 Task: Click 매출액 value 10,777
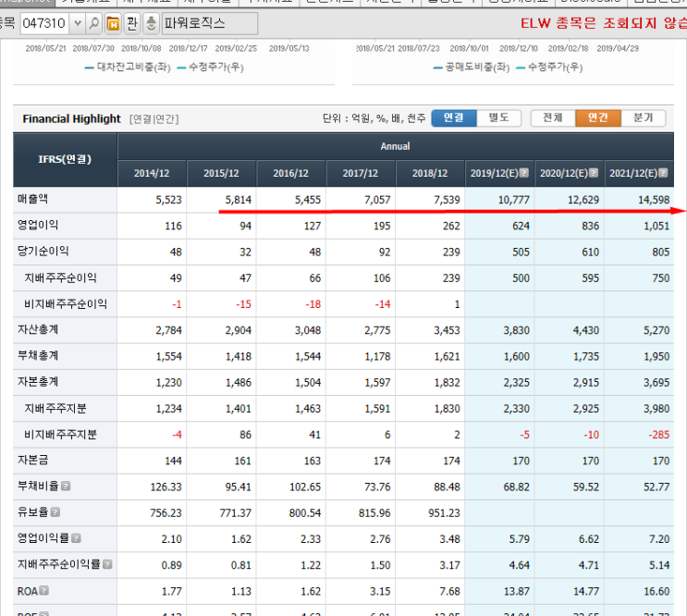tap(514, 200)
